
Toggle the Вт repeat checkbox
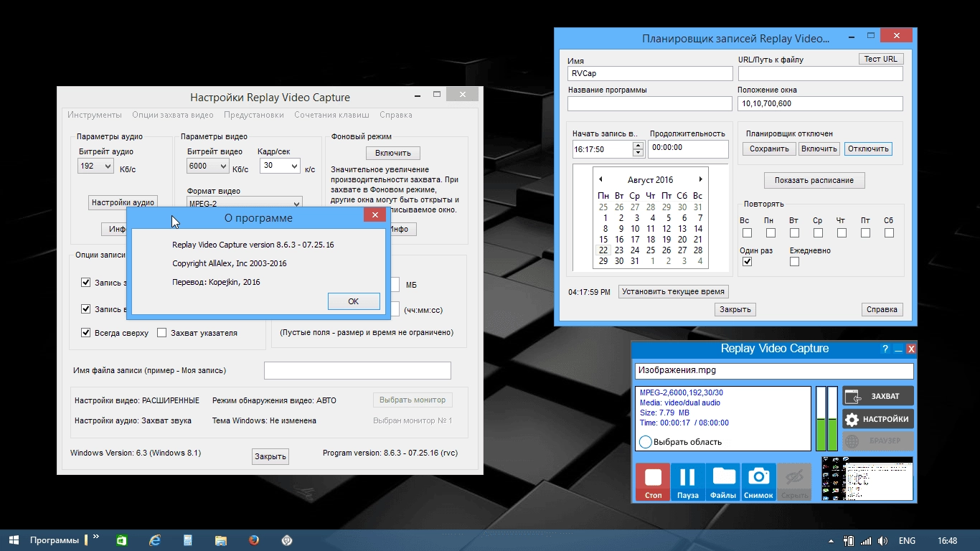pyautogui.click(x=794, y=233)
